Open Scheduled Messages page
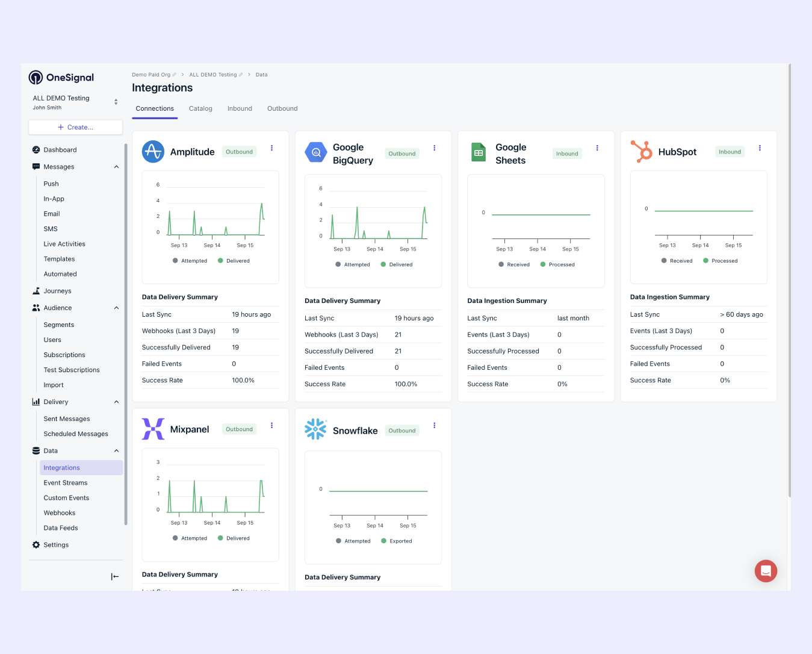812x654 pixels. tap(76, 434)
